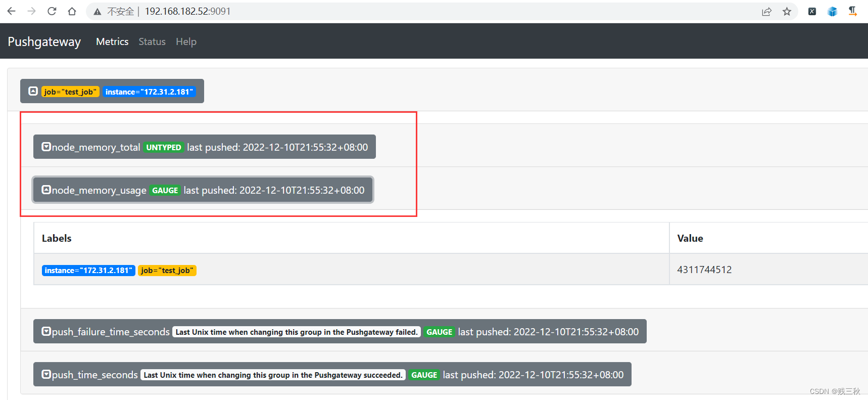
Task: Click the job="test_job" badge in group header
Action: coord(70,92)
